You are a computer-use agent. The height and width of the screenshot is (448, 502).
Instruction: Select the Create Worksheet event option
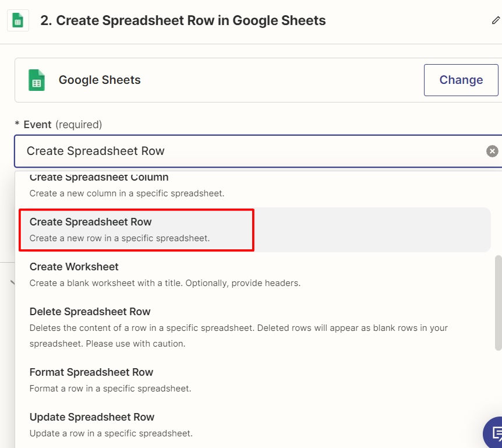click(x=254, y=274)
